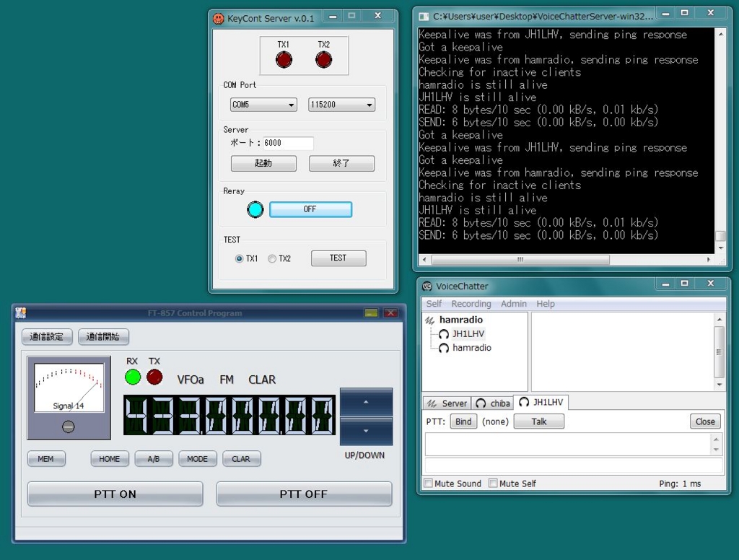Enable the Mute Sound checkbox
The image size is (739, 560).
point(429,484)
